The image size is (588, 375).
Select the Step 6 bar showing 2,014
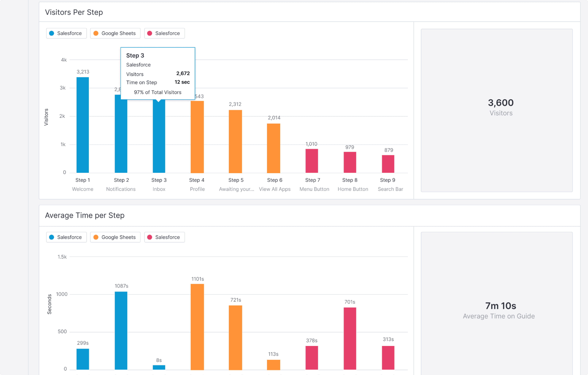tap(273, 148)
